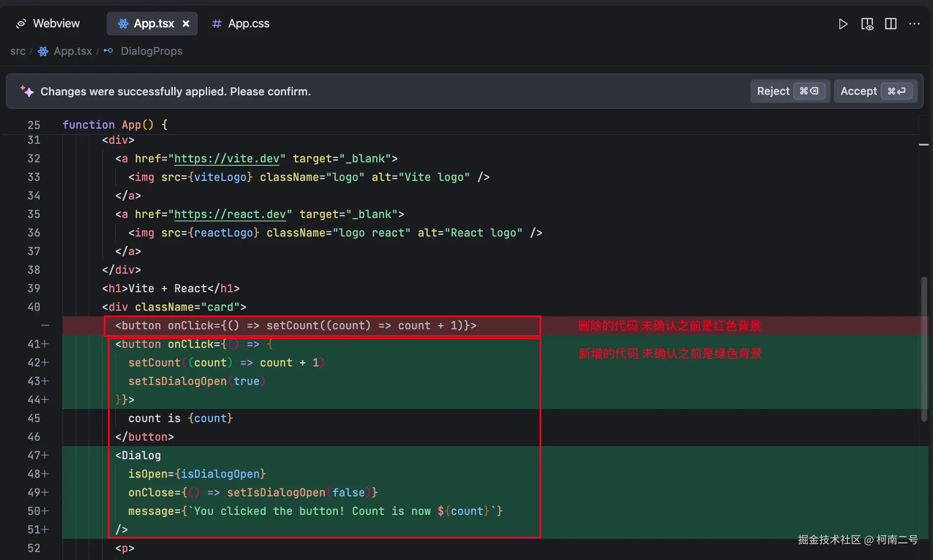Click the React icon on App.tsx tab
This screenshot has width=933, height=560.
pyautogui.click(x=123, y=24)
